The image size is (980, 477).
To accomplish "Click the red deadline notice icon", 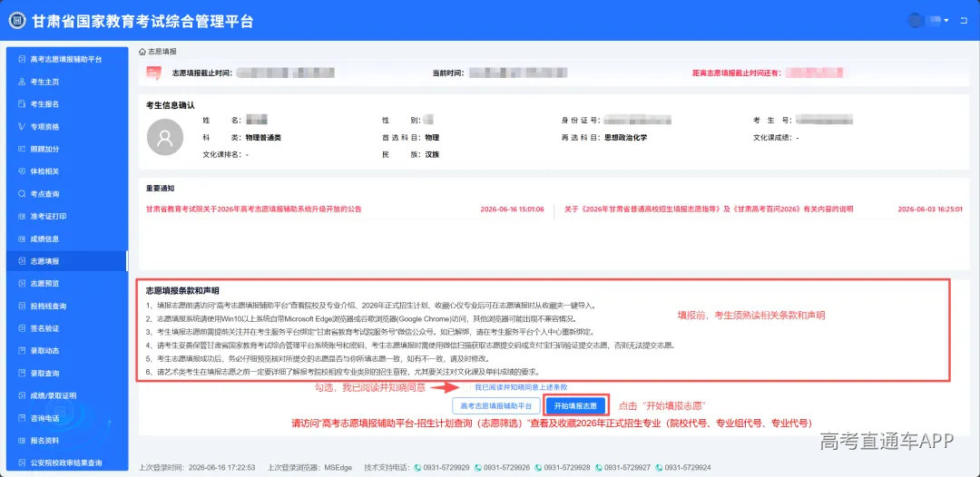I will (153, 73).
